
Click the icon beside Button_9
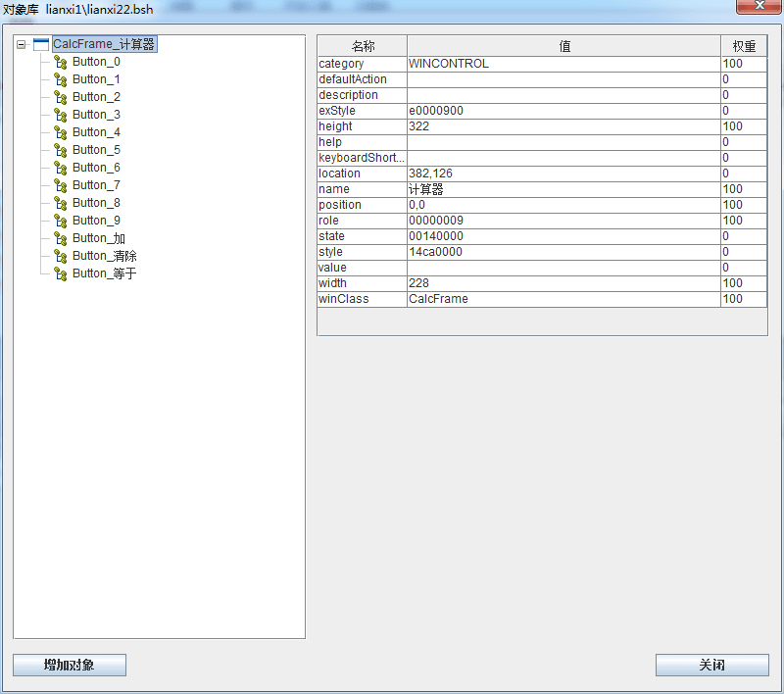[x=60, y=221]
